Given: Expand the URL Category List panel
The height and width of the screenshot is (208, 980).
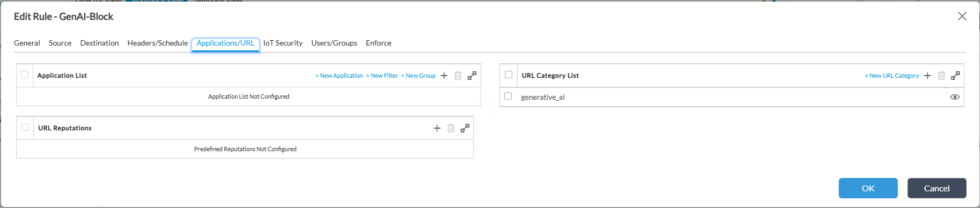Looking at the screenshot, I should point(955,76).
